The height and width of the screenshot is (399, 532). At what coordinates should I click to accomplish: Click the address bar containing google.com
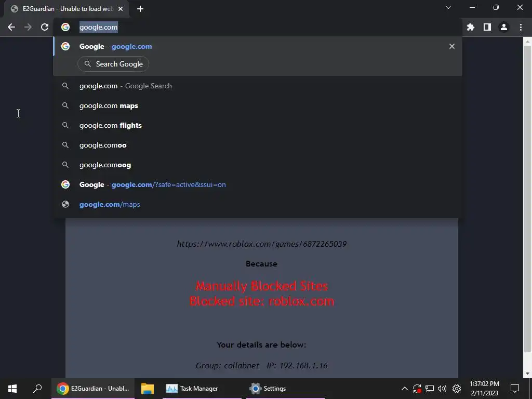tap(258, 27)
